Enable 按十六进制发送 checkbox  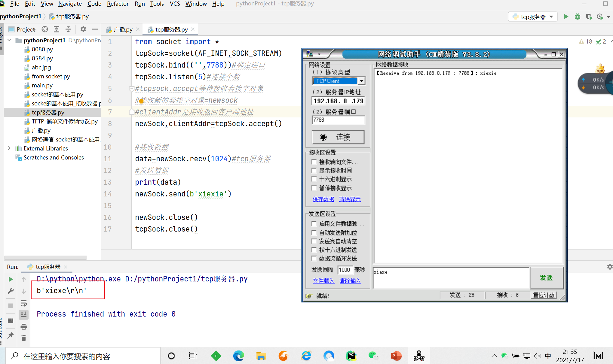tap(314, 250)
